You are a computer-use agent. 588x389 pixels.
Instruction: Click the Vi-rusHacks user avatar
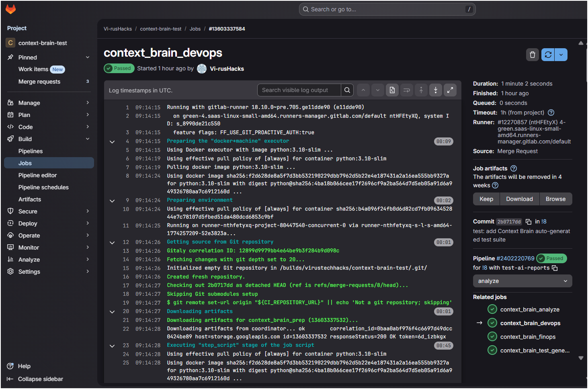202,69
